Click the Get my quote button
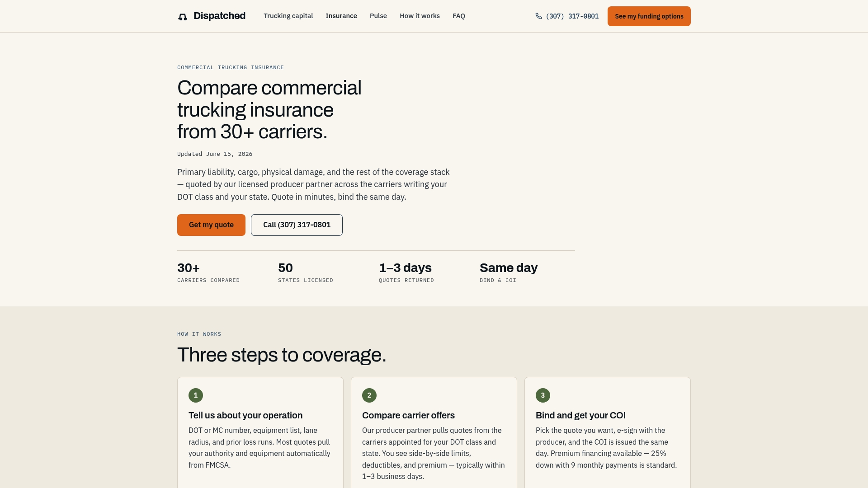Image resolution: width=868 pixels, height=488 pixels. tap(211, 225)
